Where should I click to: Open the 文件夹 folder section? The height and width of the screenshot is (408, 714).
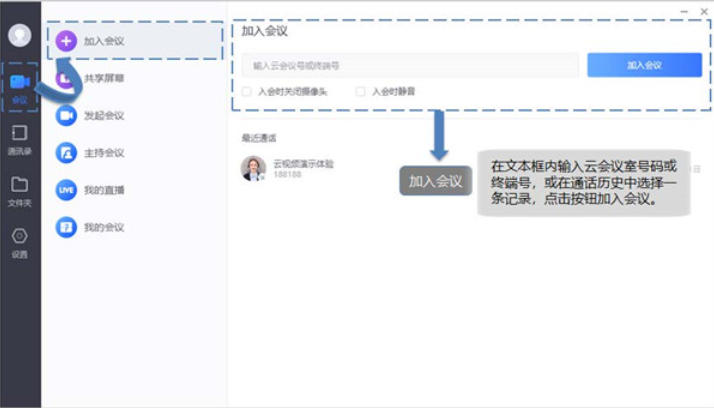[20, 191]
